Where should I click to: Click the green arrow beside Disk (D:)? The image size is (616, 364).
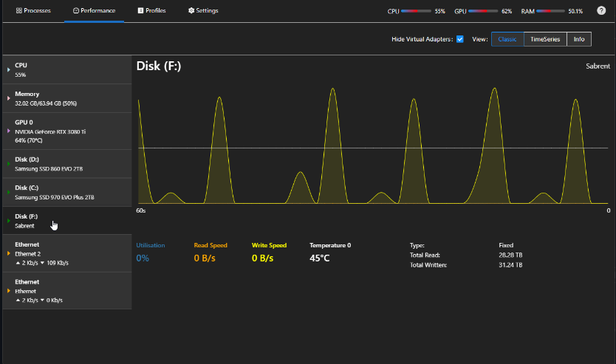[9, 164]
